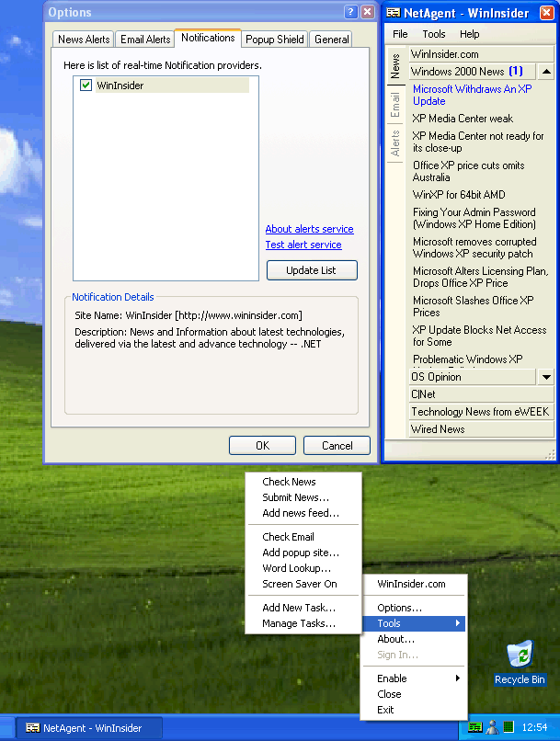This screenshot has width=560, height=741.
Task: Choose Check Email menu entry
Action: (303, 537)
